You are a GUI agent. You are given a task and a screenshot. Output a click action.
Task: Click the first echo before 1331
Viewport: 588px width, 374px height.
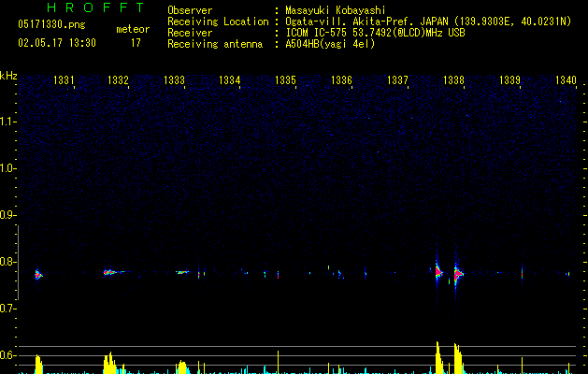38,275
